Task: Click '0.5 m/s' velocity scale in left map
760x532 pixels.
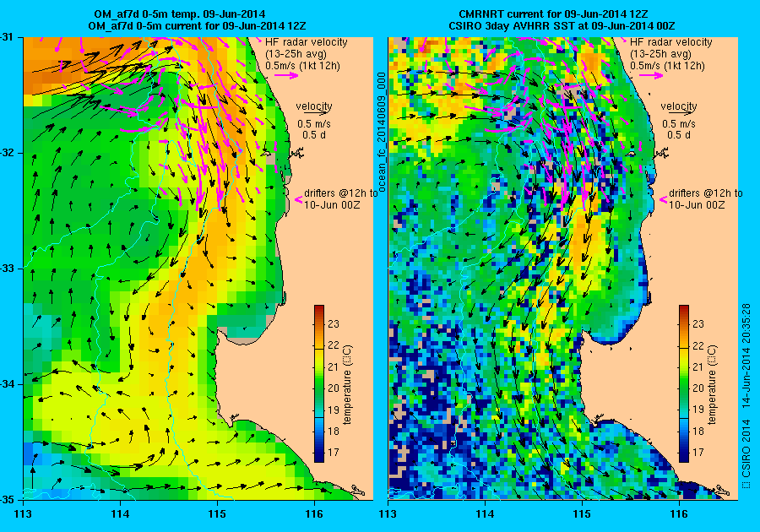Action: (x=314, y=124)
